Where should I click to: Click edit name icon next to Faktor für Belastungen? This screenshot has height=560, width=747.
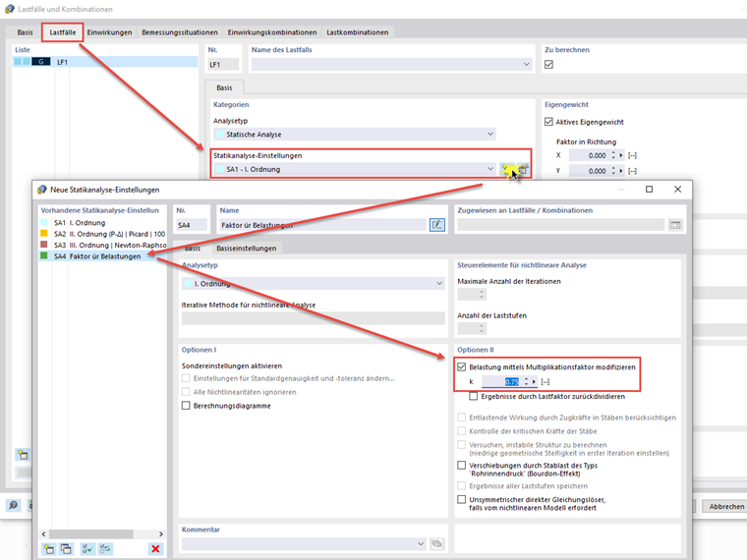(x=436, y=225)
